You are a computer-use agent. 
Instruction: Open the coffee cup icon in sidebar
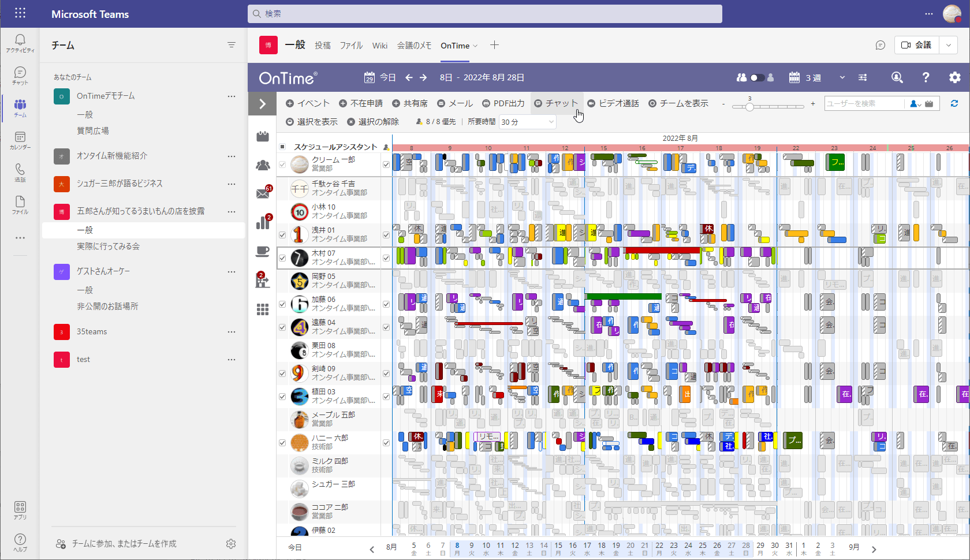click(x=263, y=251)
